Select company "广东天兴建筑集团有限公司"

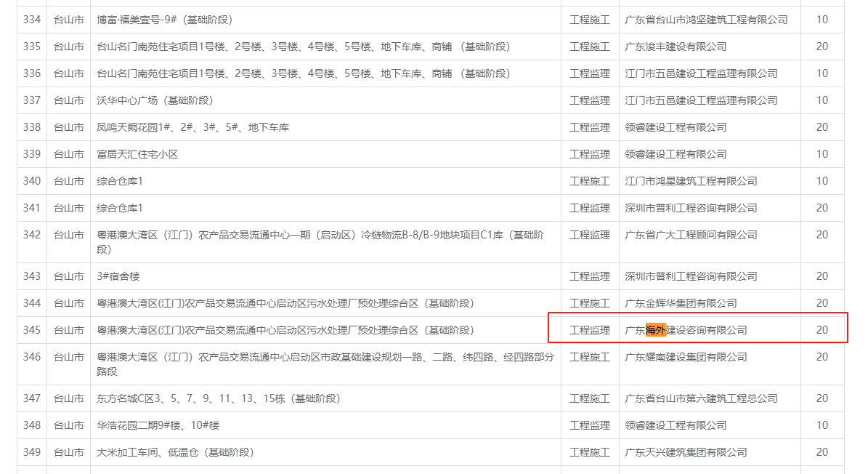point(686,452)
